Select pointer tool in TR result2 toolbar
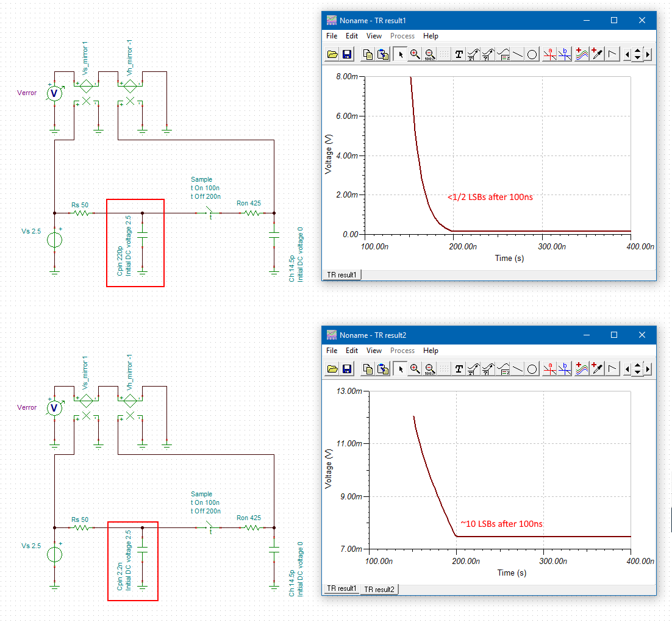The height and width of the screenshot is (625, 672). pos(401,369)
